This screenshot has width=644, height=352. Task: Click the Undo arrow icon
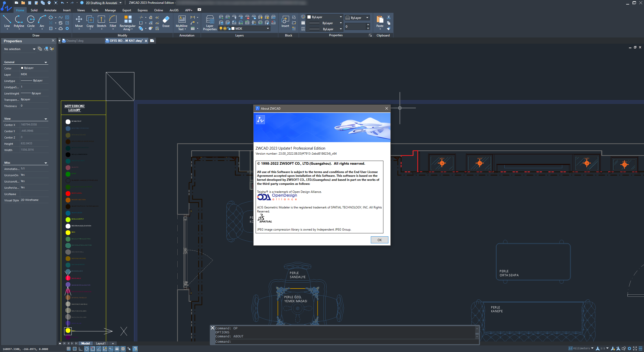(x=62, y=3)
